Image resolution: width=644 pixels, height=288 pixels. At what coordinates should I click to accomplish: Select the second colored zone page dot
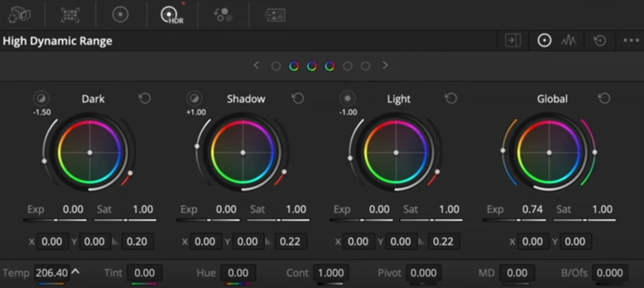point(294,67)
